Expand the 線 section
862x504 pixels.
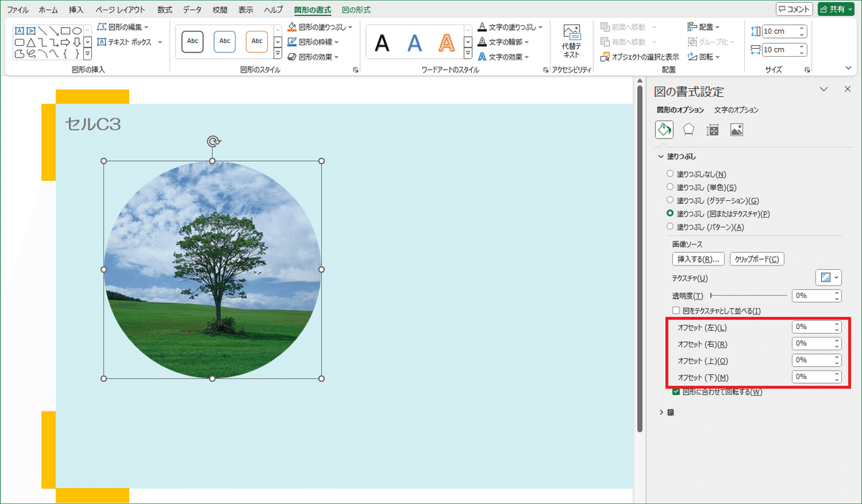pyautogui.click(x=661, y=412)
